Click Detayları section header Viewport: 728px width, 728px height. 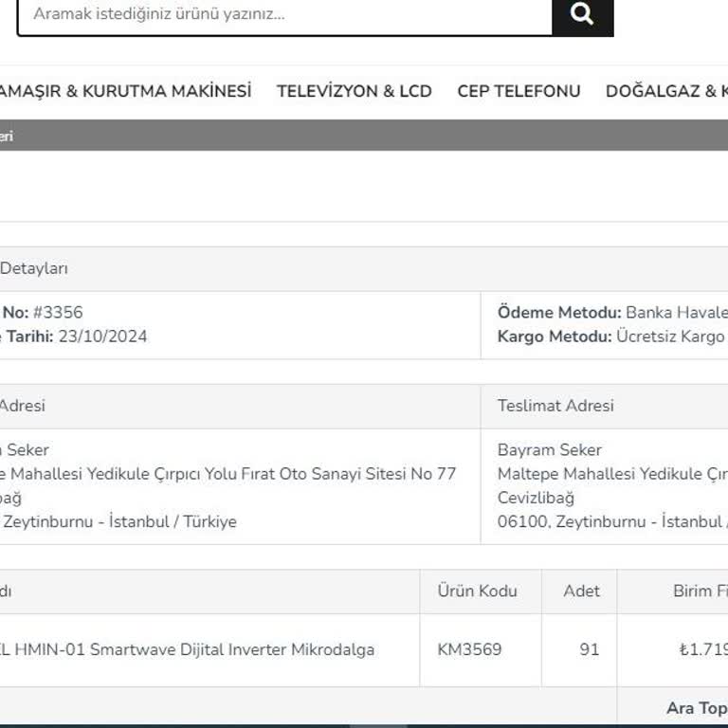(x=34, y=268)
